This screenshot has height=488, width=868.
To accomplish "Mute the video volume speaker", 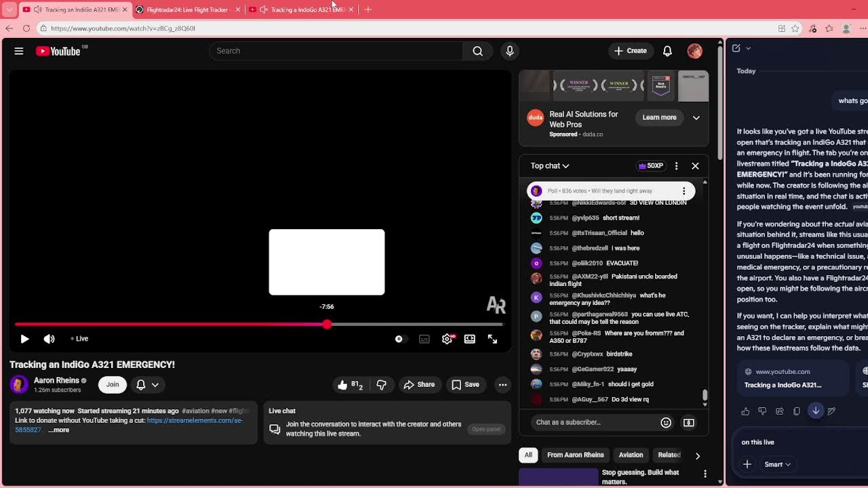I will click(49, 339).
